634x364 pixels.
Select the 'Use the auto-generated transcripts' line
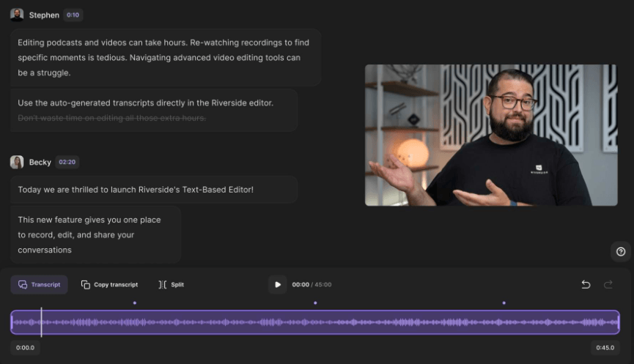[146, 103]
